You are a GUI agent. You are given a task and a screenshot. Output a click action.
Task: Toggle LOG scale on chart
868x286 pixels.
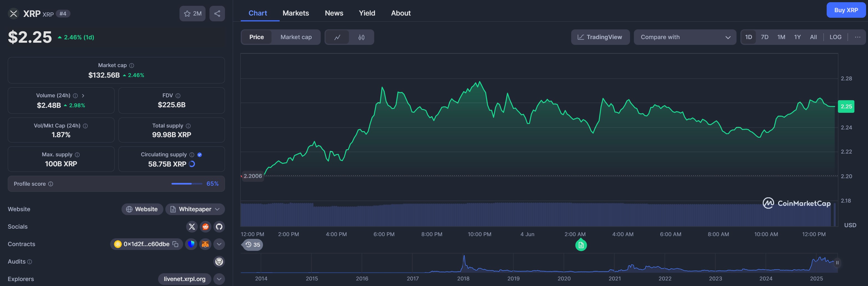coord(835,37)
